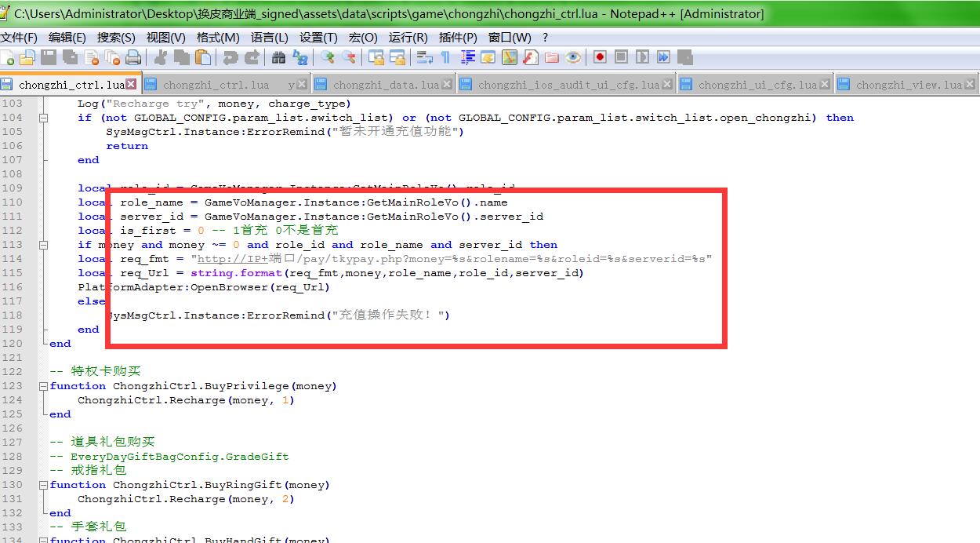Image resolution: width=980 pixels, height=543 pixels.
Task: Click the Zoom In magnifier icon
Action: pyautogui.click(x=328, y=57)
